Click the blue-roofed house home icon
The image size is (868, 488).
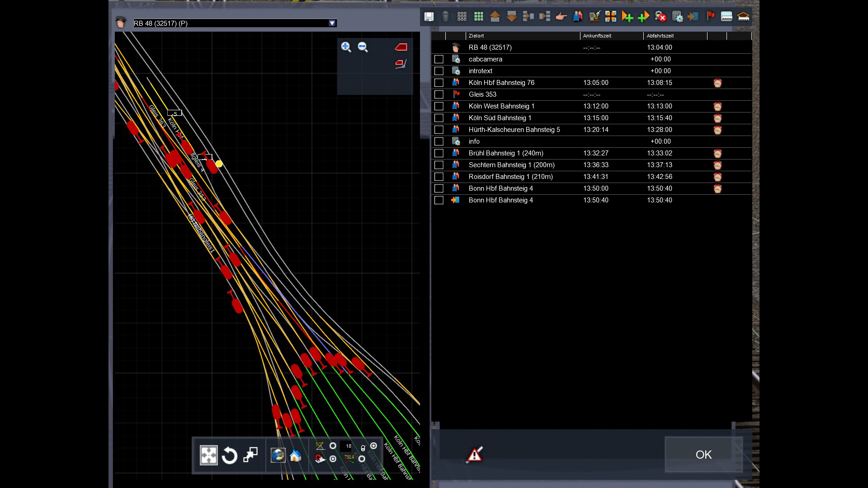coord(296,456)
